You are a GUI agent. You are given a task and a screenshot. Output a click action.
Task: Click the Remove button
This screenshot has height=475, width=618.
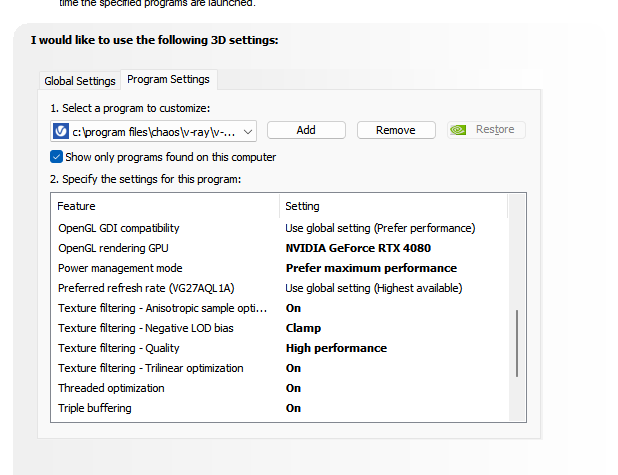coord(396,130)
